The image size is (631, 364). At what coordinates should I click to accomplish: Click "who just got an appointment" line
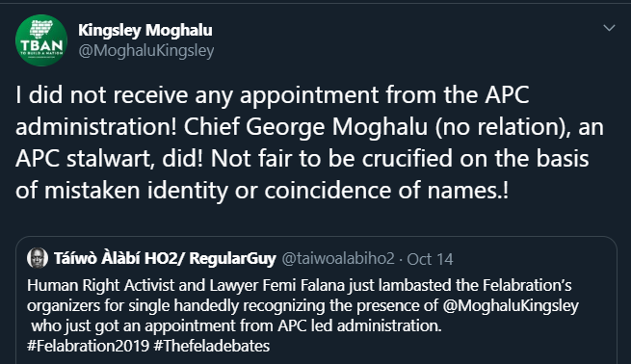[x=237, y=325]
